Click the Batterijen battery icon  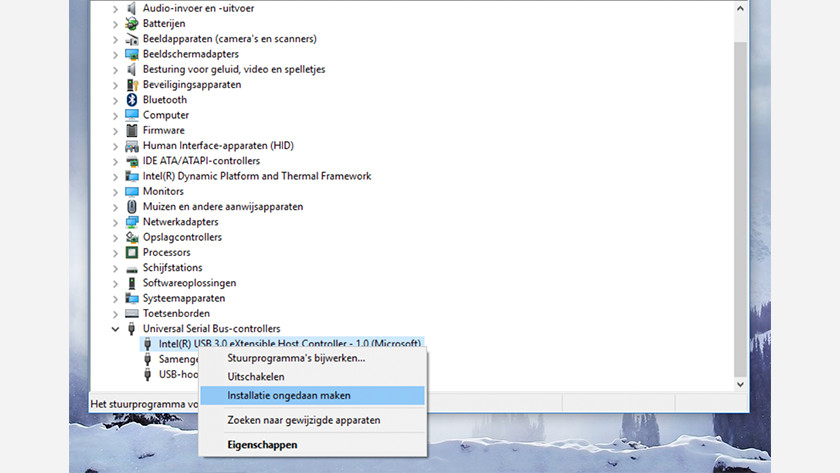pyautogui.click(x=132, y=23)
